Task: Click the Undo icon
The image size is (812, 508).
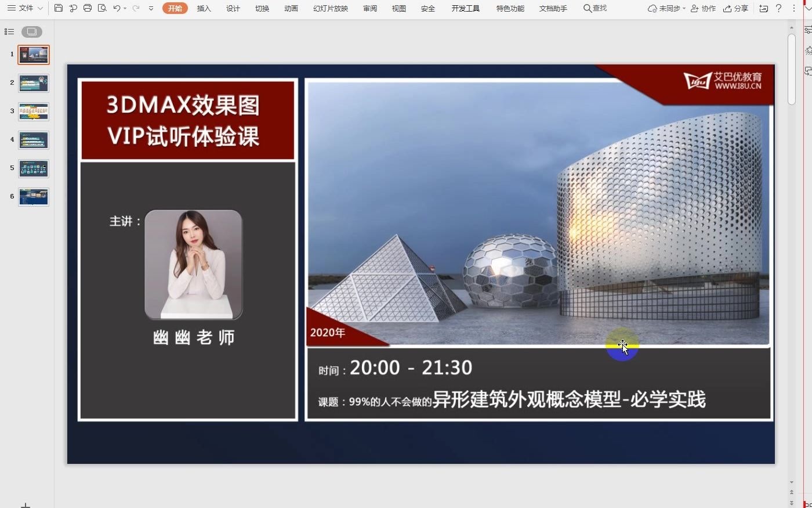Action: coord(116,8)
